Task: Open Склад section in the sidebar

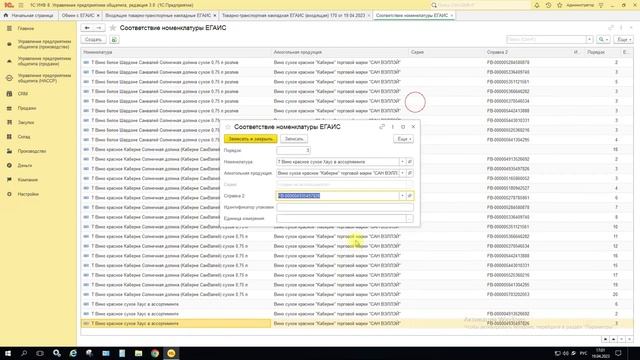Action: pos(24,137)
